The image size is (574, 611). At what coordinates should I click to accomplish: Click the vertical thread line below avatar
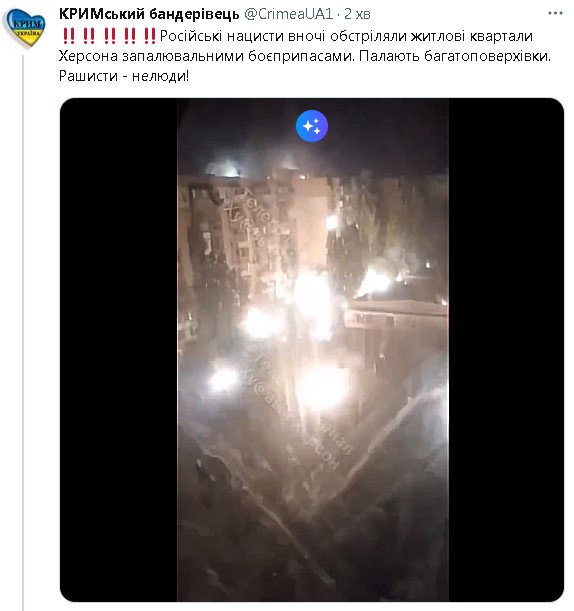pyautogui.click(x=23, y=331)
